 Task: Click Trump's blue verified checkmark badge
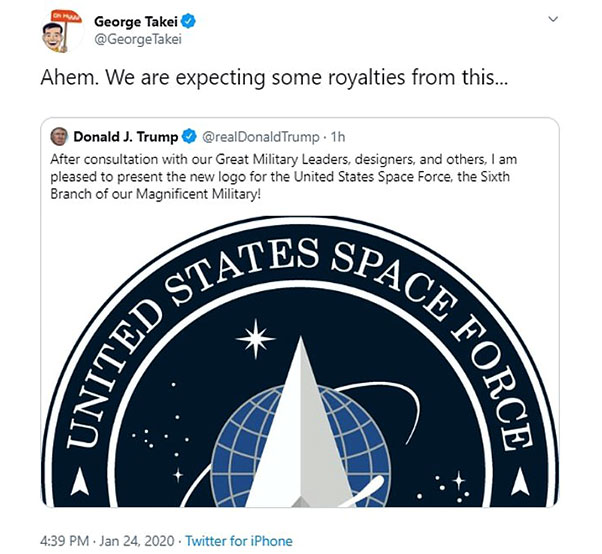click(189, 137)
